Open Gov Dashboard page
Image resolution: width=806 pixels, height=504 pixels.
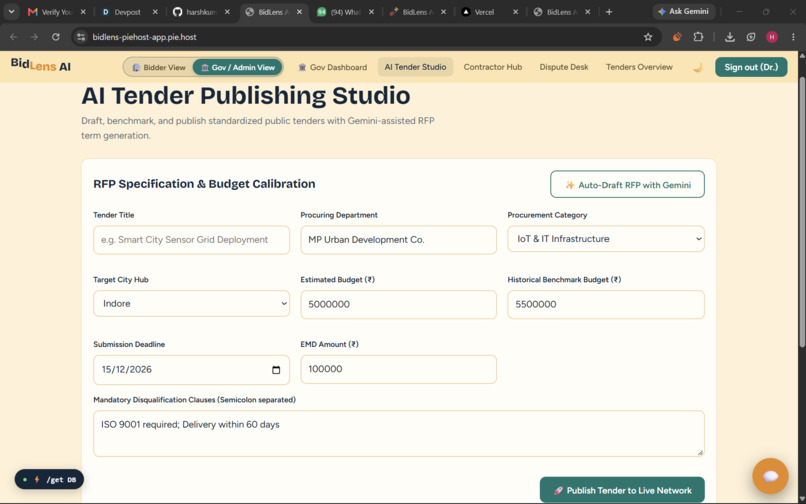[333, 67]
